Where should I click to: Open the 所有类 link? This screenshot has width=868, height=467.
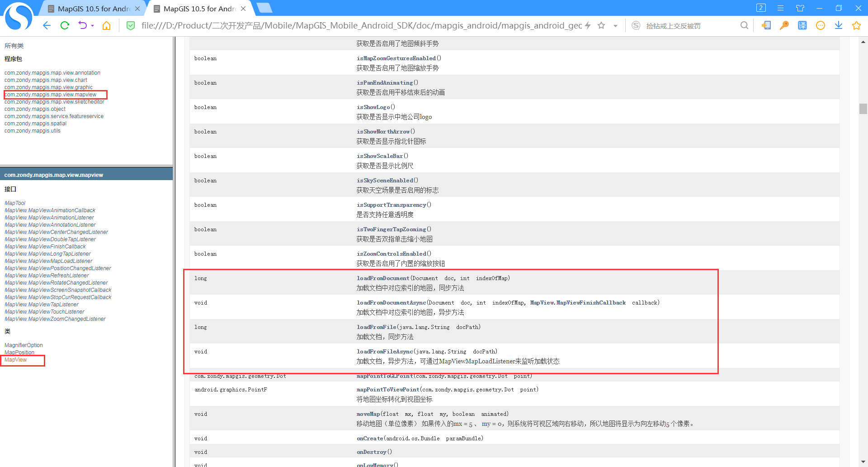coord(14,46)
